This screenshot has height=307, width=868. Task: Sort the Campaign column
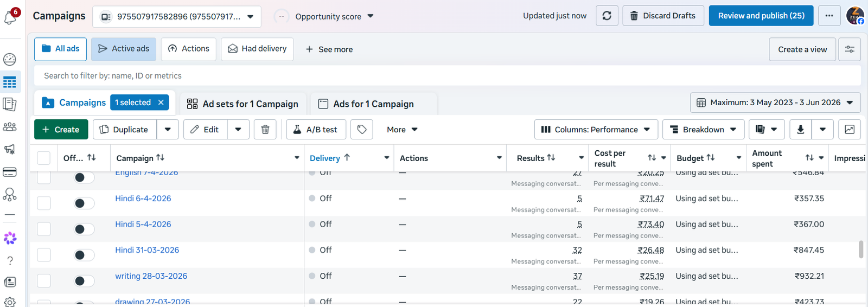[x=160, y=157]
